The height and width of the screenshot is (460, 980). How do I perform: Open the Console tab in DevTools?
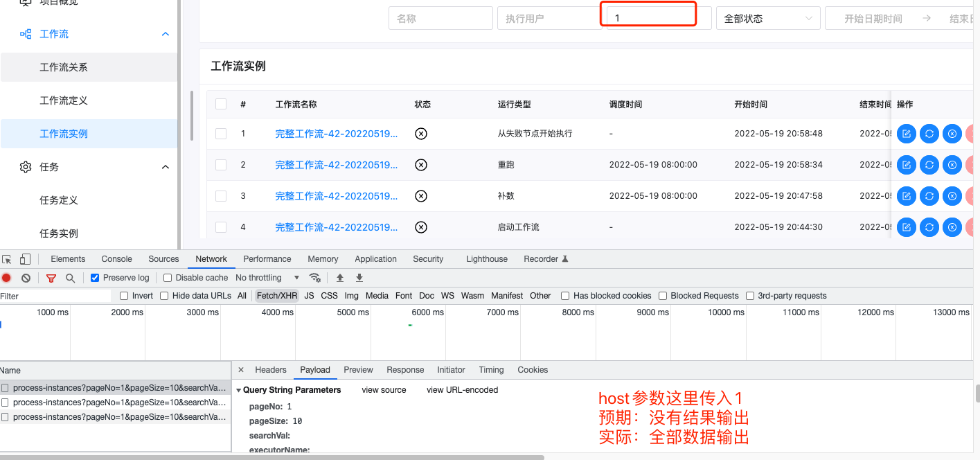click(x=116, y=258)
